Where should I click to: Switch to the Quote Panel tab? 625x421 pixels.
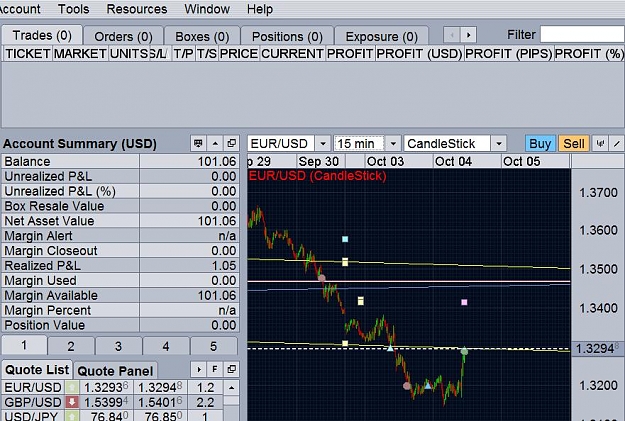click(x=115, y=371)
